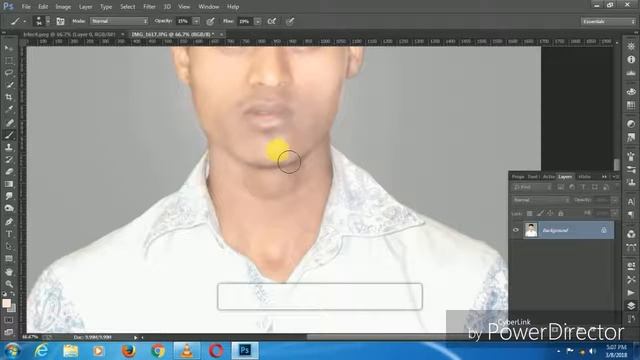Enable airbrush-style build-up
This screenshot has height=360, width=640.
pos(272,21)
